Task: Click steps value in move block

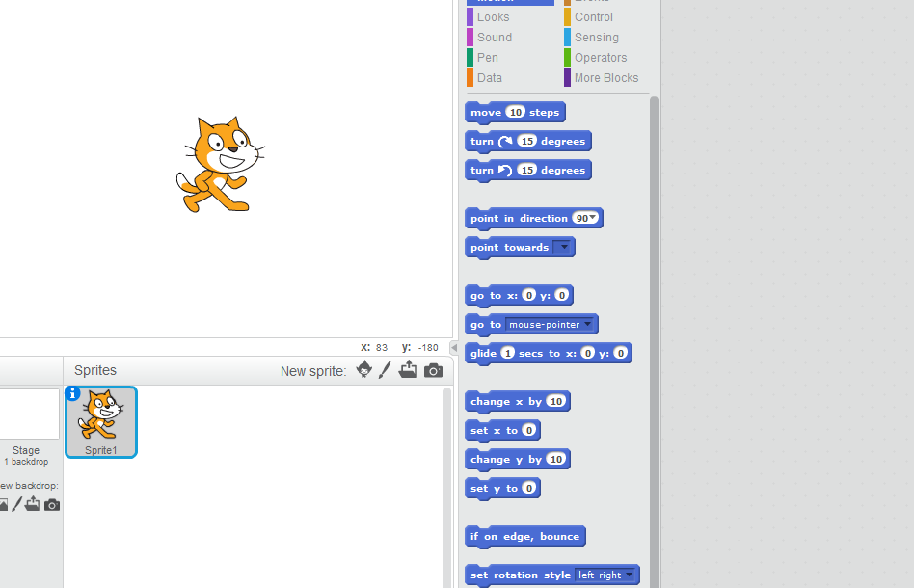Action: [515, 112]
